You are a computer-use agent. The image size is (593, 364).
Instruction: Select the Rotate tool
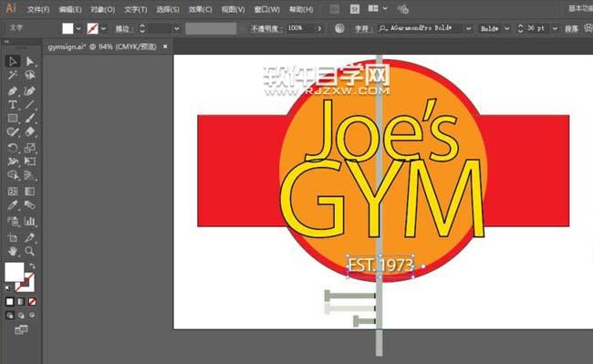13,148
